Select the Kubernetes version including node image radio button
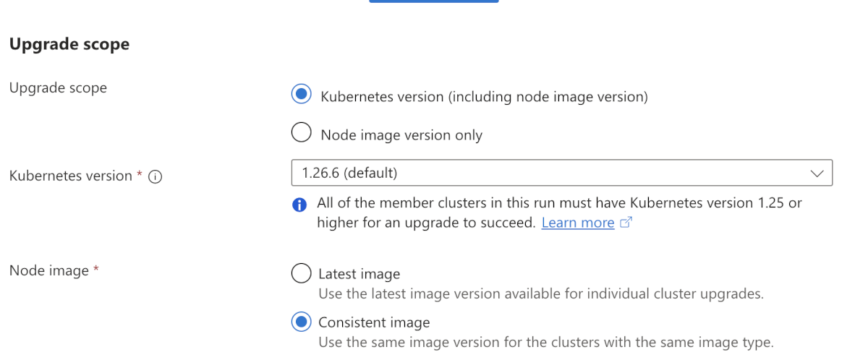Image resolution: width=868 pixels, height=360 pixels. 300,95
